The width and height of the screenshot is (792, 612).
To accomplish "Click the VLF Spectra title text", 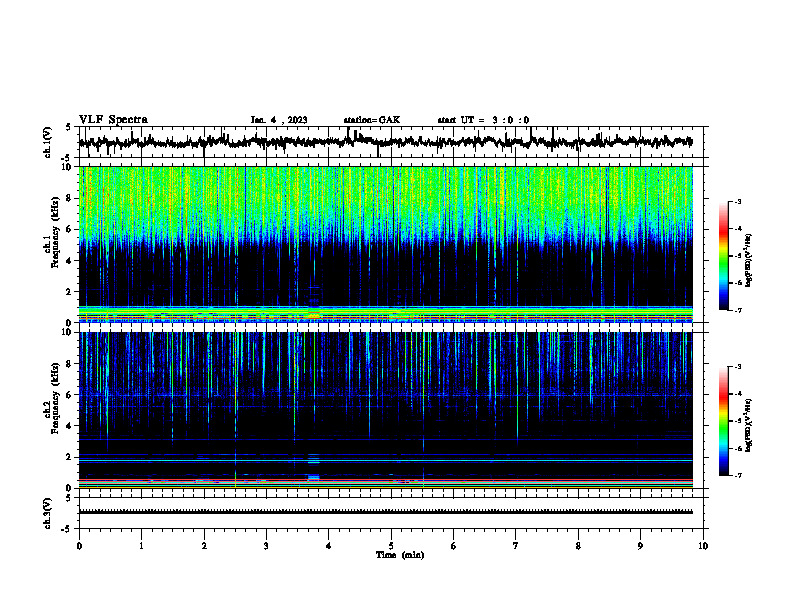I will pos(113,120).
